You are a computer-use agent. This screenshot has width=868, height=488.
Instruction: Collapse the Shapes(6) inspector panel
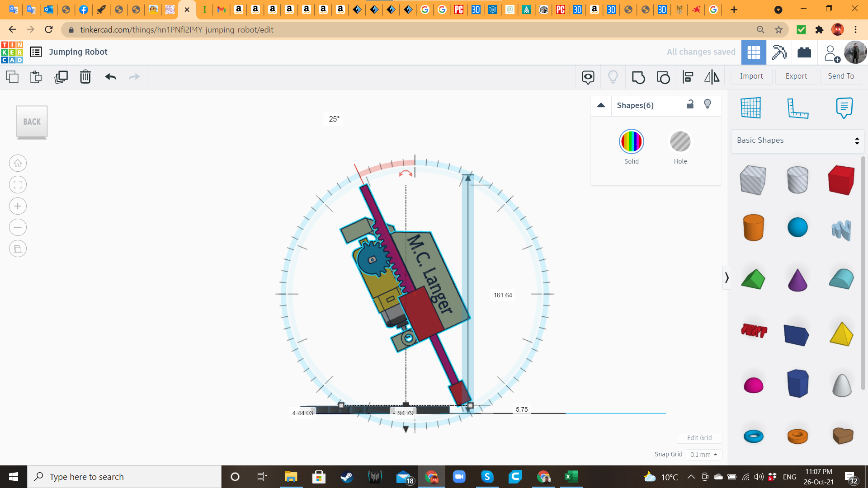[x=601, y=105]
